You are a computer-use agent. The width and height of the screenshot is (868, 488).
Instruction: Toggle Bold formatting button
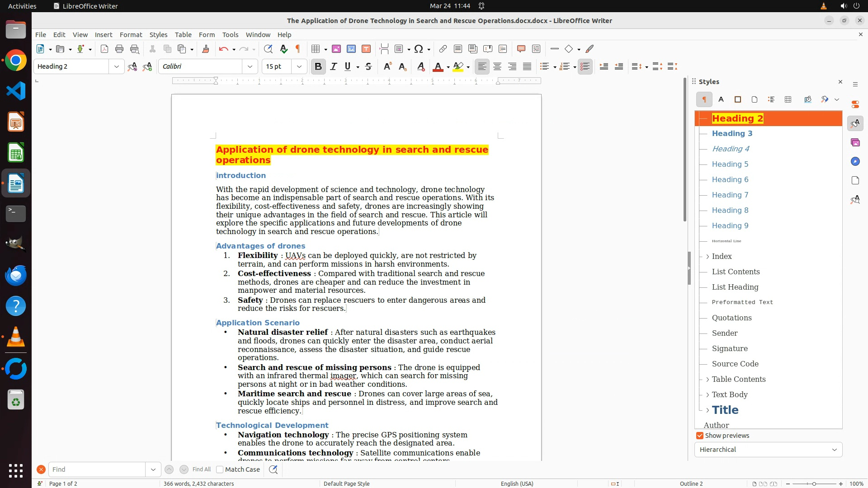pyautogui.click(x=318, y=66)
